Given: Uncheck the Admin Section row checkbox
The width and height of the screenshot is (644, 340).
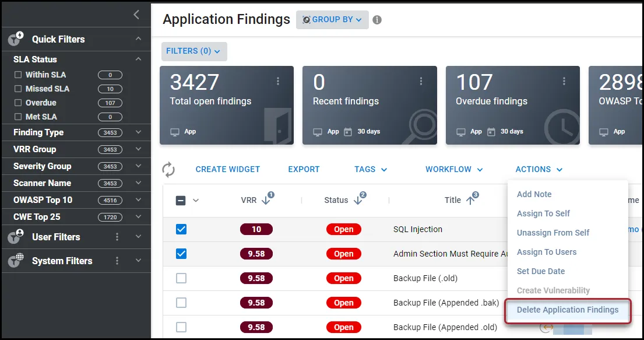Looking at the screenshot, I should click(181, 254).
